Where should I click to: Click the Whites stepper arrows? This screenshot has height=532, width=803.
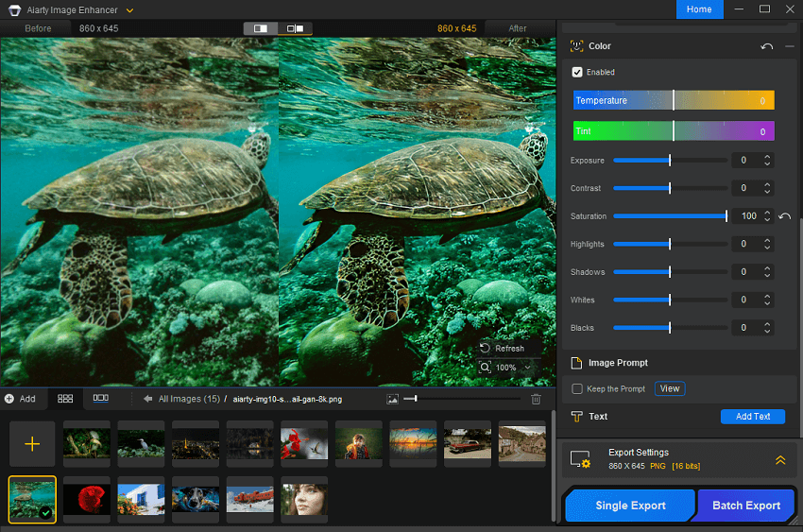click(x=767, y=300)
